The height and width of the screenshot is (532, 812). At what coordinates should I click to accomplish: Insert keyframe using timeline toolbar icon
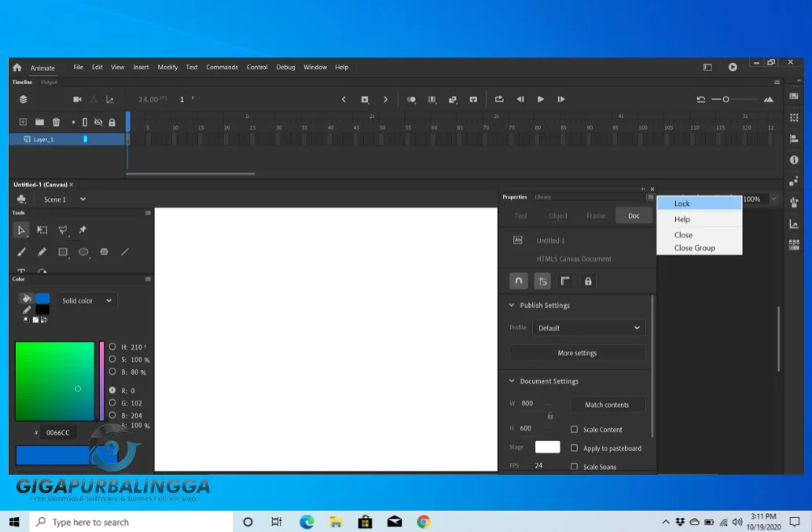pyautogui.click(x=365, y=99)
